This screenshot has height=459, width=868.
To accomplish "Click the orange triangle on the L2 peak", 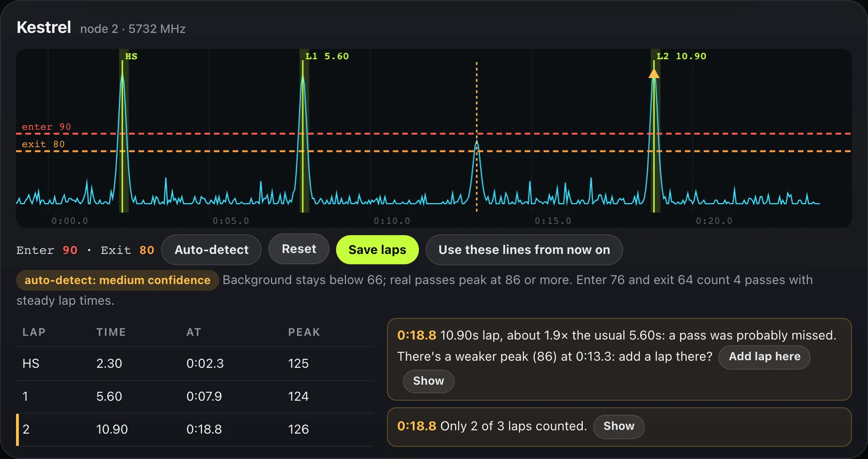I will (654, 73).
